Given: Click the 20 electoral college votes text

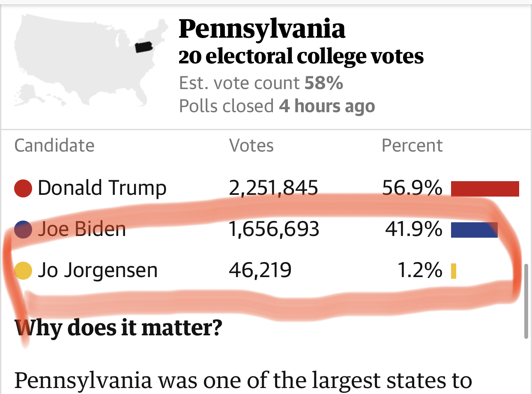Looking at the screenshot, I should tap(301, 57).
